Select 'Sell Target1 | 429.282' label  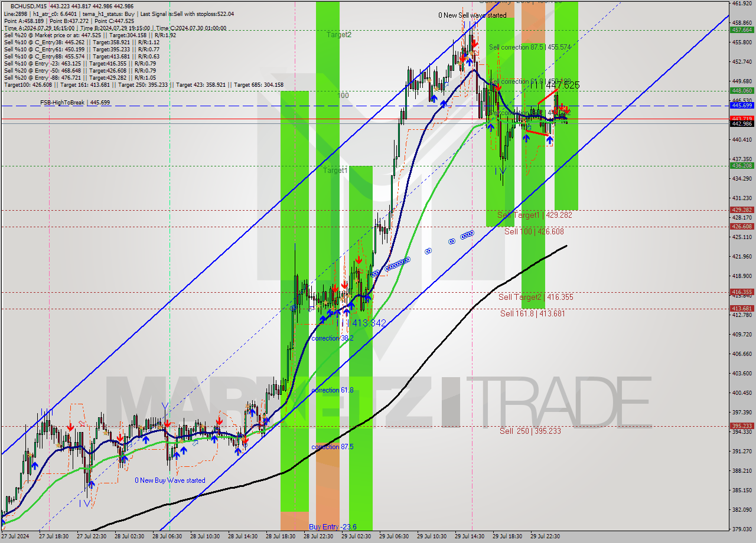pyautogui.click(x=535, y=215)
